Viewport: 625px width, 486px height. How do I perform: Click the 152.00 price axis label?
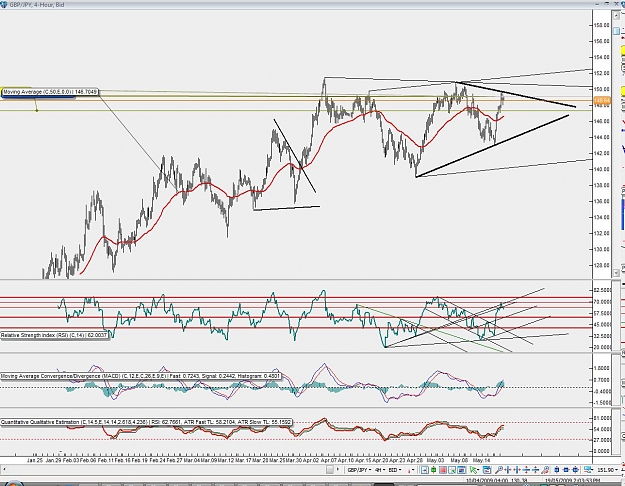[x=601, y=73]
